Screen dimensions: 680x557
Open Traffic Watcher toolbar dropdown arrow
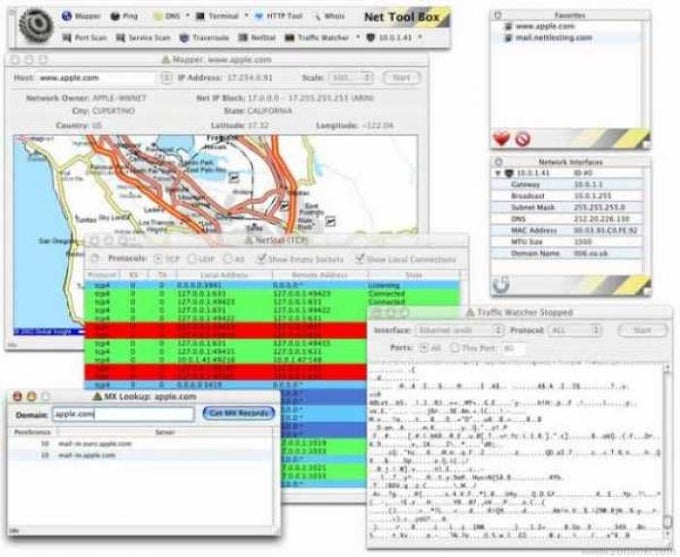(x=358, y=37)
